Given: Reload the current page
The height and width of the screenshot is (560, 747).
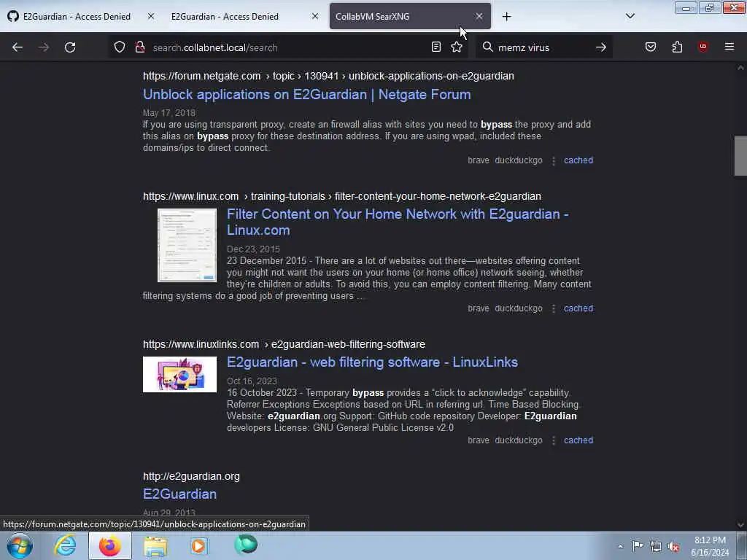Looking at the screenshot, I should 70,47.
